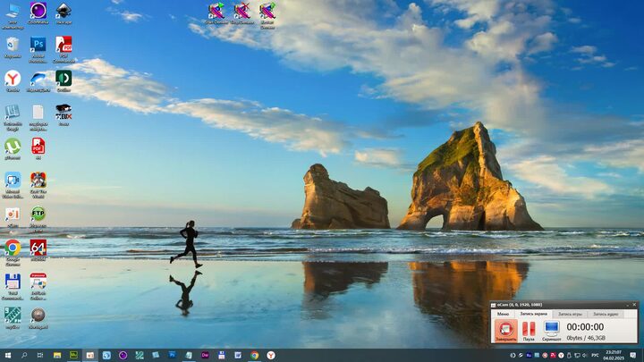Open the network icon in system tray
The width and height of the screenshot is (644, 362).
[577, 356]
